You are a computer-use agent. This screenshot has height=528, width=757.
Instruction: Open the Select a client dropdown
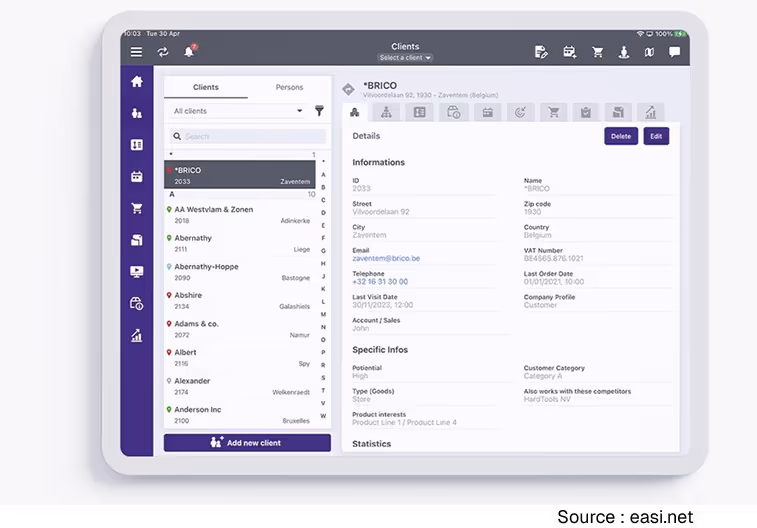405,57
